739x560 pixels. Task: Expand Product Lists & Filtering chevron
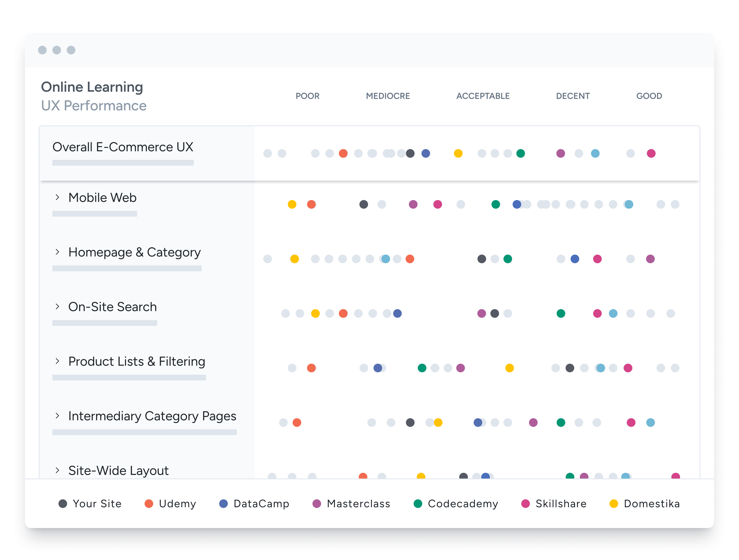(x=58, y=361)
